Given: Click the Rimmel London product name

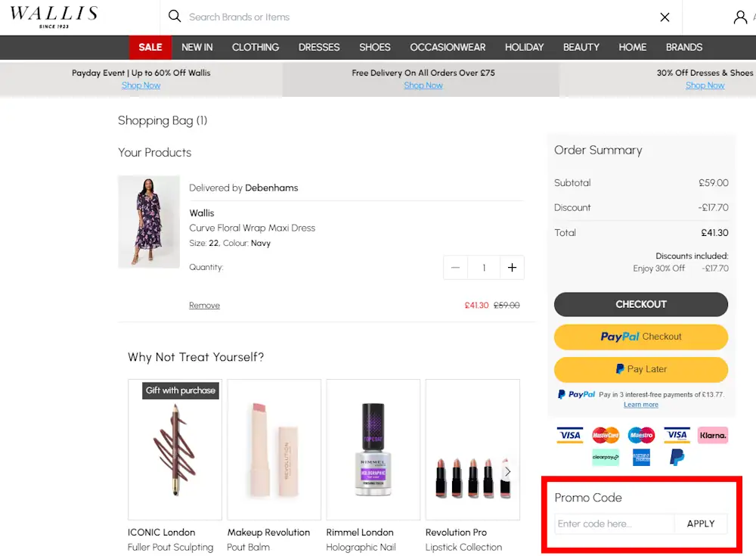Looking at the screenshot, I should (360, 533).
